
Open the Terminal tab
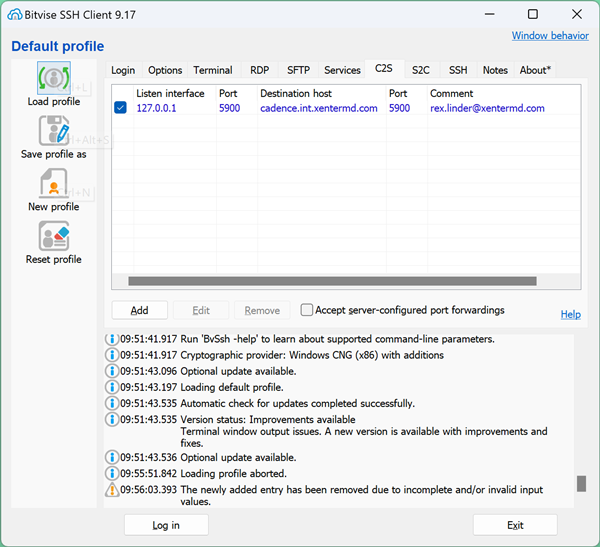pyautogui.click(x=212, y=70)
